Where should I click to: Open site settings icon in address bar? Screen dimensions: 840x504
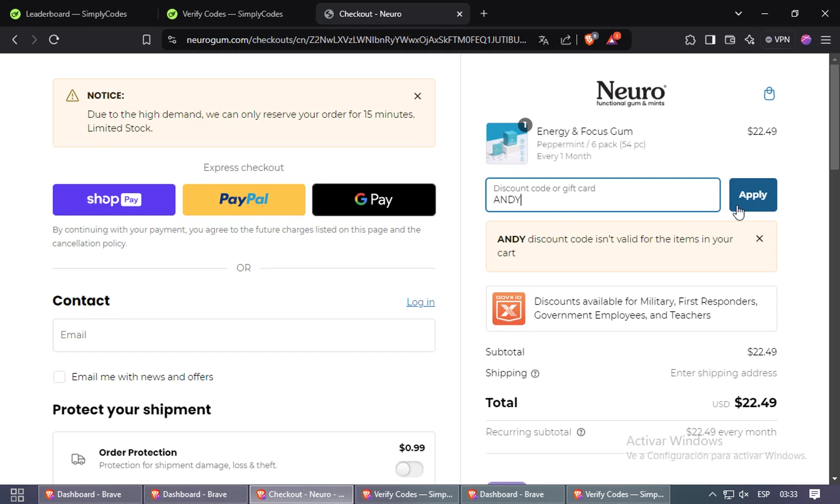(172, 40)
